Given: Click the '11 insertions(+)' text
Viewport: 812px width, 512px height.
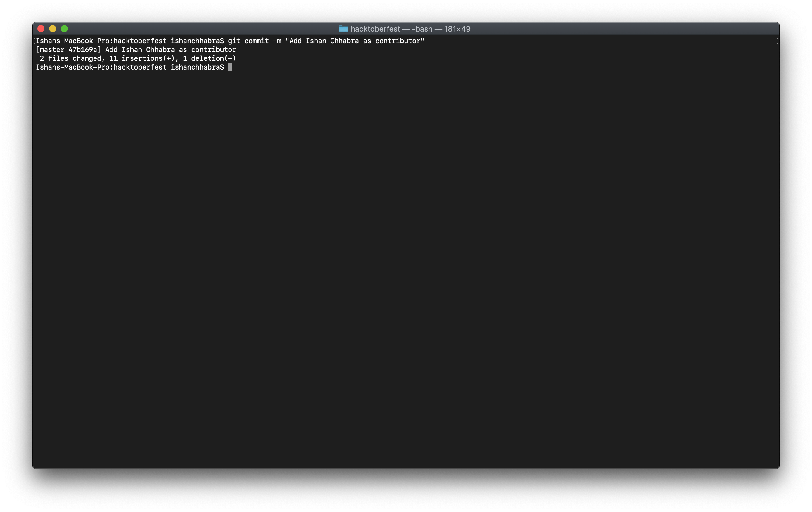Looking at the screenshot, I should (142, 58).
